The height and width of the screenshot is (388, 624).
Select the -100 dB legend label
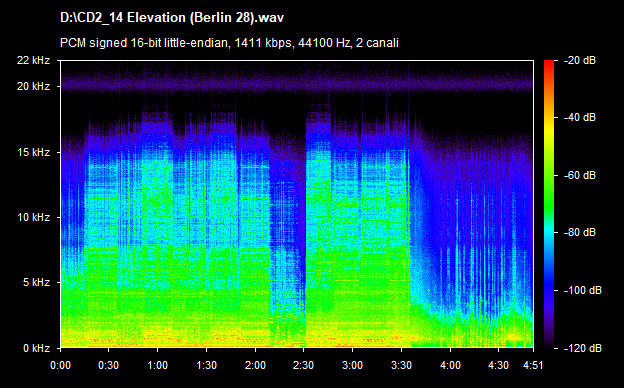coord(583,290)
